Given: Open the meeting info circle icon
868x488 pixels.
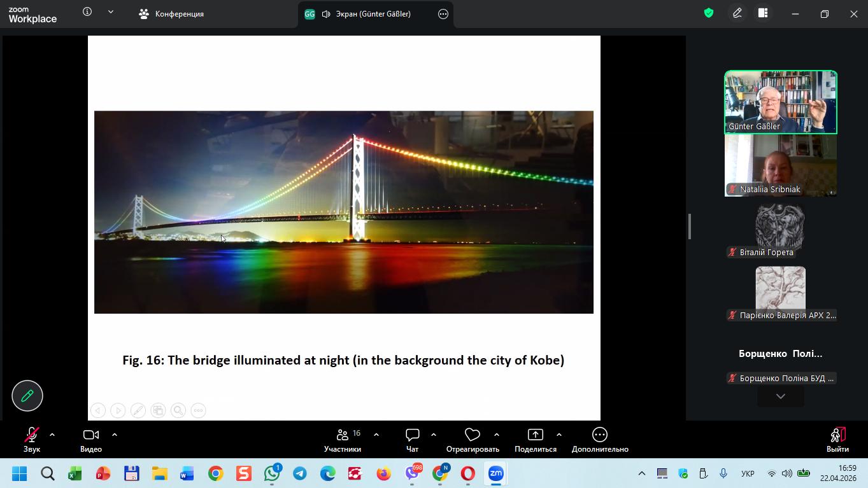Looking at the screenshot, I should [87, 12].
